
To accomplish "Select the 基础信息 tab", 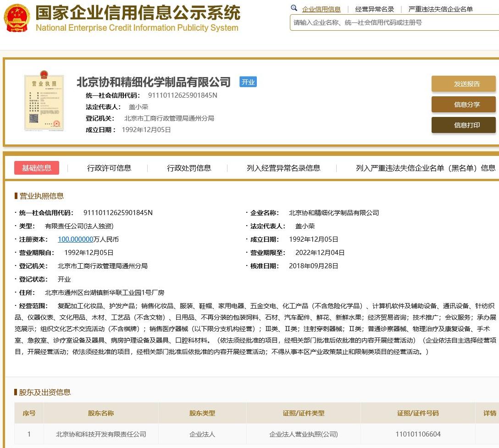I will (x=37, y=168).
